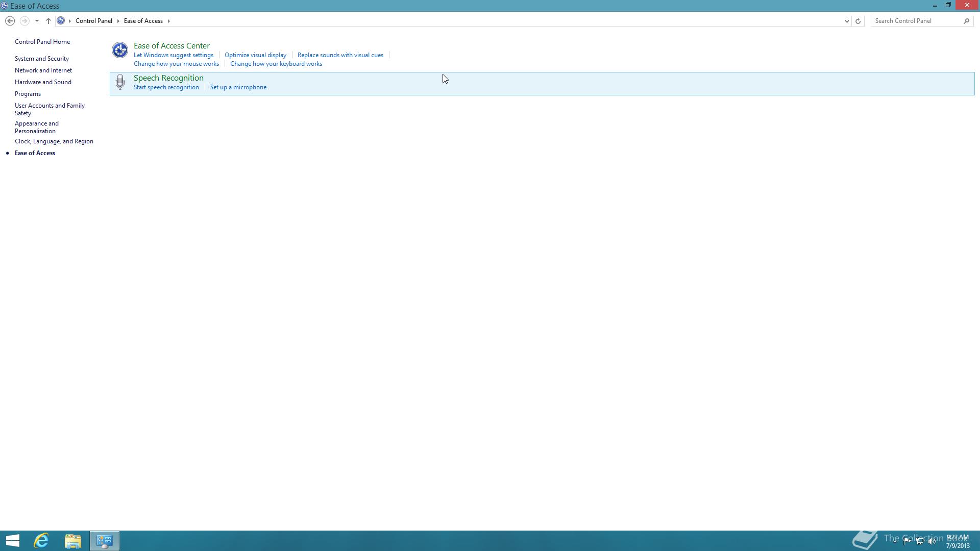Open Clock, Language, and Region
This screenshot has height=551, width=980.
(x=54, y=141)
